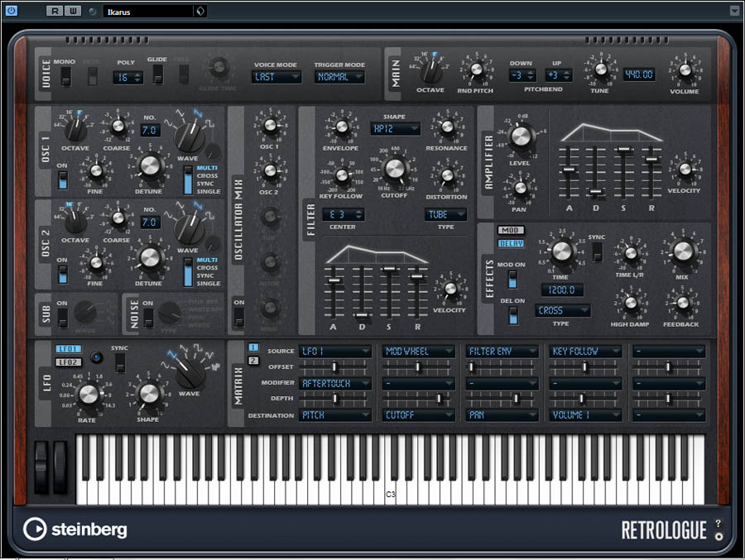Click the Steinberg logo
Screen dimensions: 745x560
tap(75, 529)
